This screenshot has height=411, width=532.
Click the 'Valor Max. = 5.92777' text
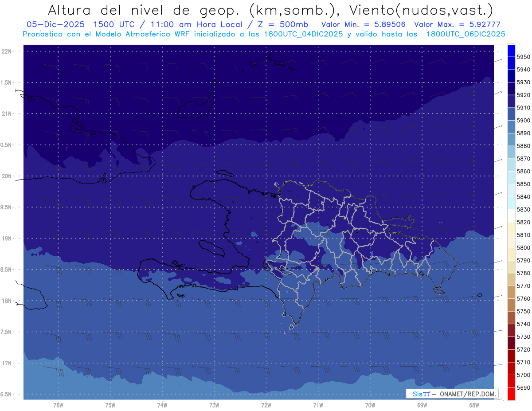tap(457, 24)
